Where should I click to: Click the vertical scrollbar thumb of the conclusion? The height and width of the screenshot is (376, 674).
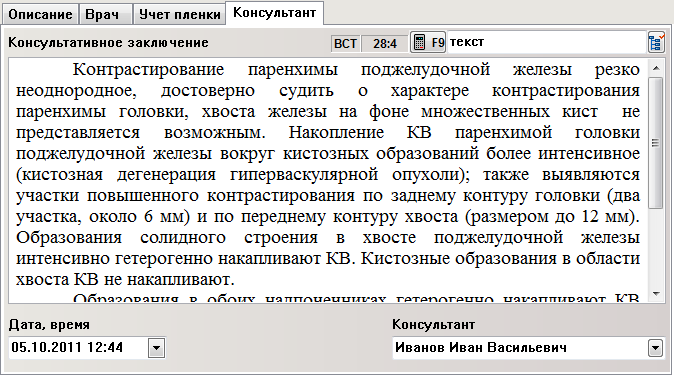point(656,143)
